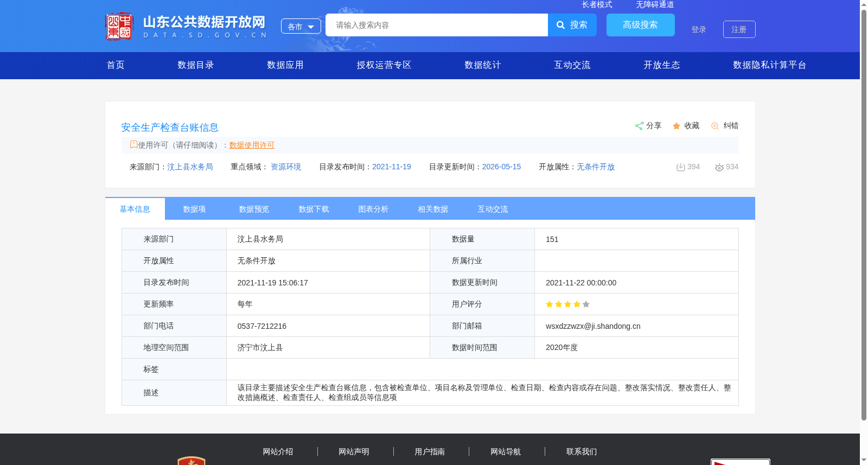Open 高级搜索 advanced search

[641, 25]
